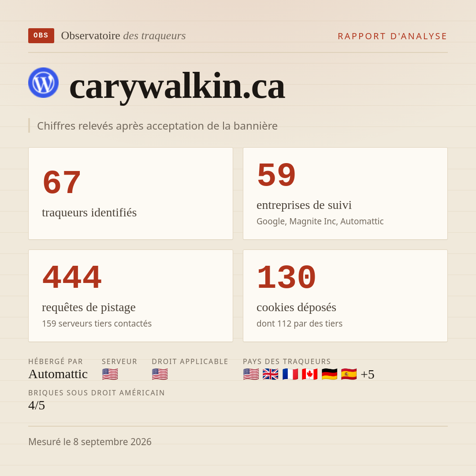476x476 pixels.
Task: Click Briques sous droit américain label
Action: pos(96,393)
